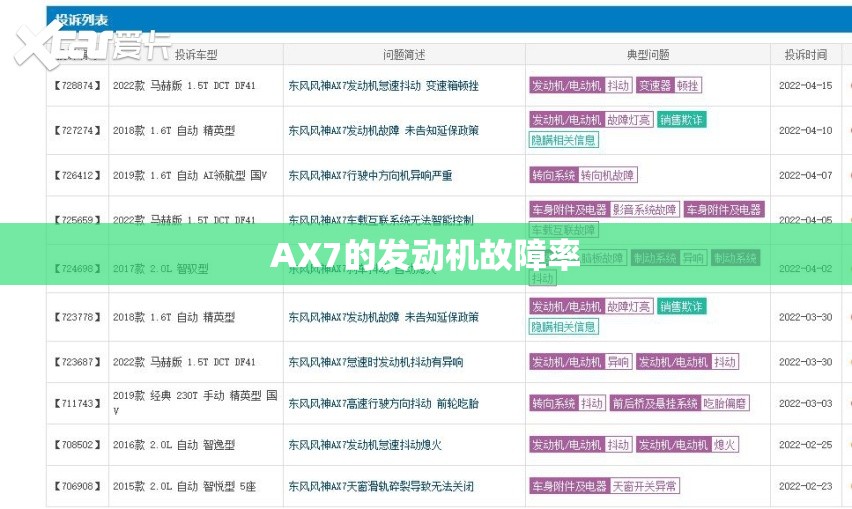Viewport: 852px width, 509px height.
Task: Click model 2019款 1.6T 自动 AI领航型 国V
Action: click(190, 175)
